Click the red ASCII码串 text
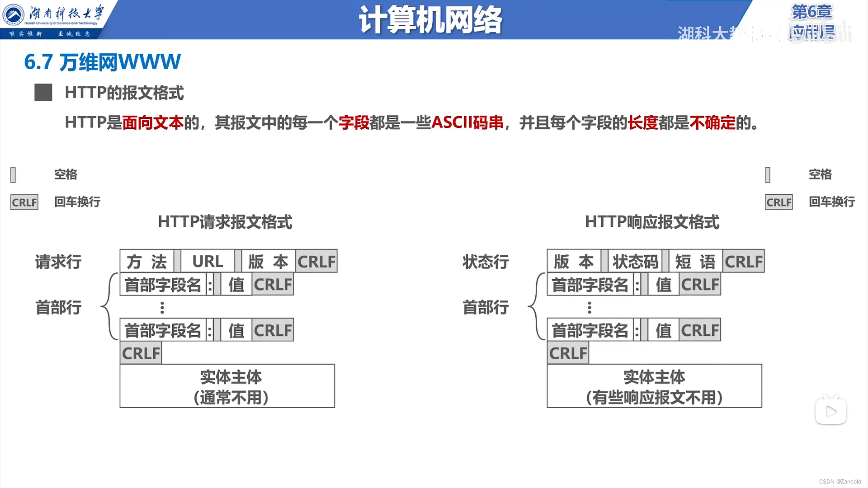Viewport: 868px width, 488px height. pyautogui.click(x=467, y=122)
